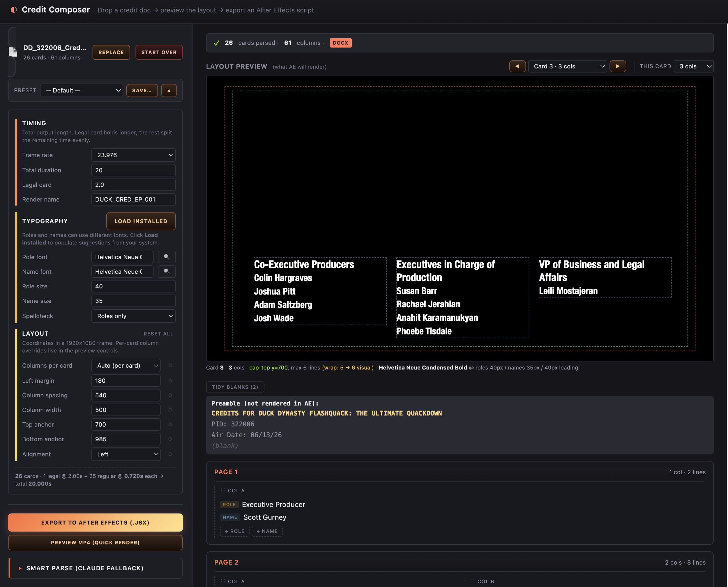The width and height of the screenshot is (728, 587).
Task: Reset Left margin value
Action: (x=170, y=380)
